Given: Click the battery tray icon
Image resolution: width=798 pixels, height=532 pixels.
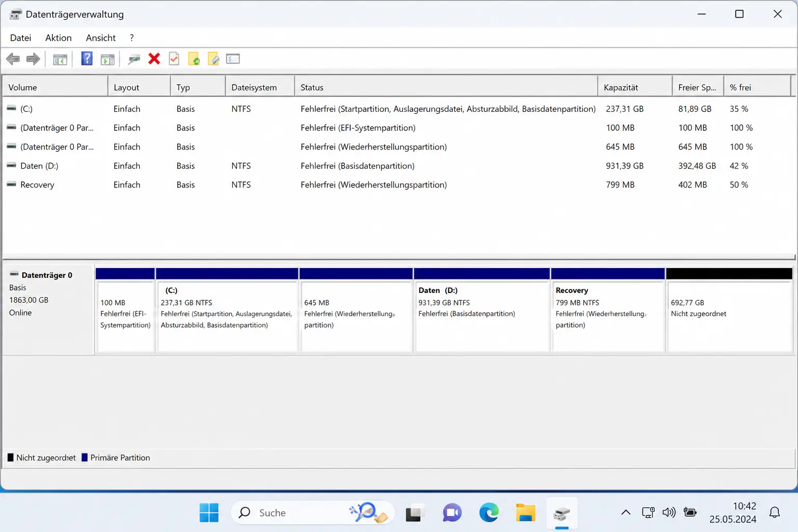Looking at the screenshot, I should click(x=690, y=513).
